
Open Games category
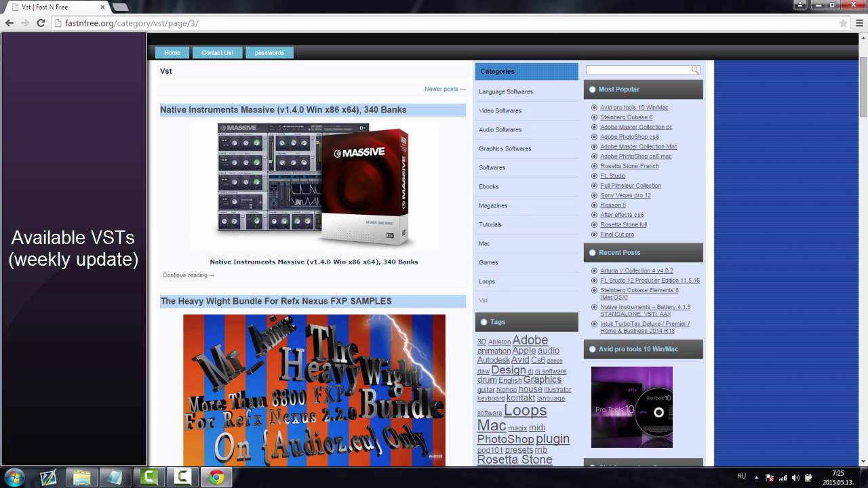(x=488, y=262)
